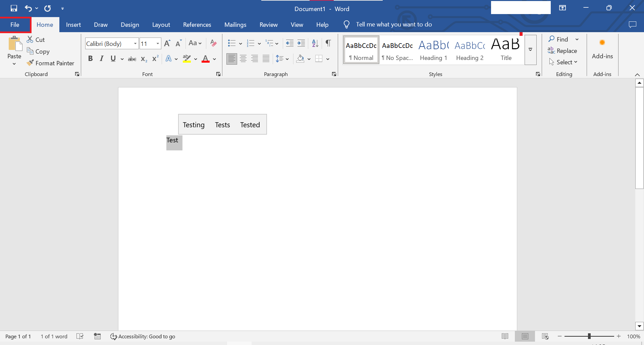Toggle Italic formatting
644x345 pixels.
coord(101,59)
